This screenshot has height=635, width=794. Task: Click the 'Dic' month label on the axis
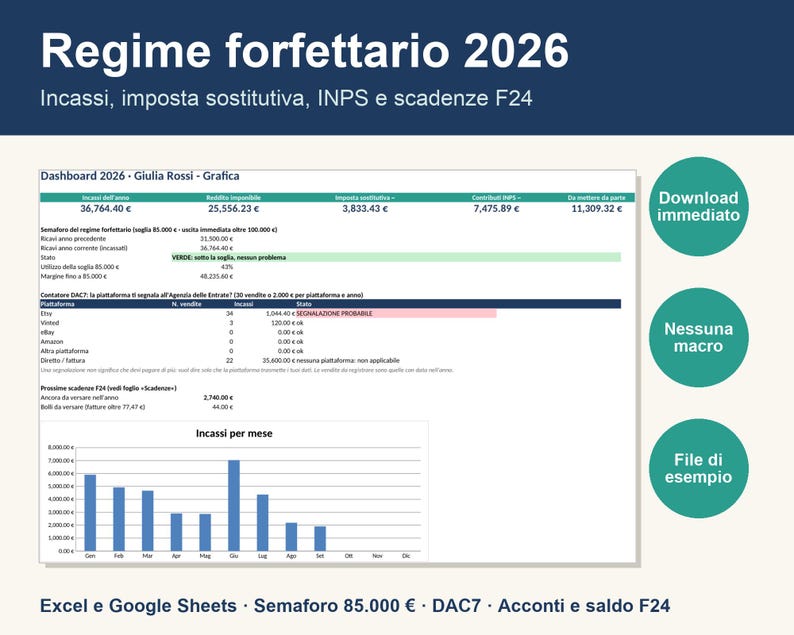pos(406,556)
